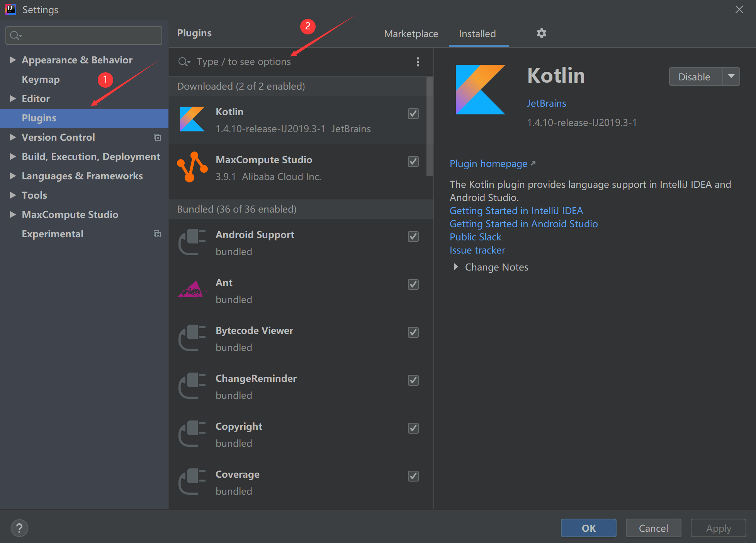756x543 pixels.
Task: Open help with the question mark icon
Action: pos(19,528)
